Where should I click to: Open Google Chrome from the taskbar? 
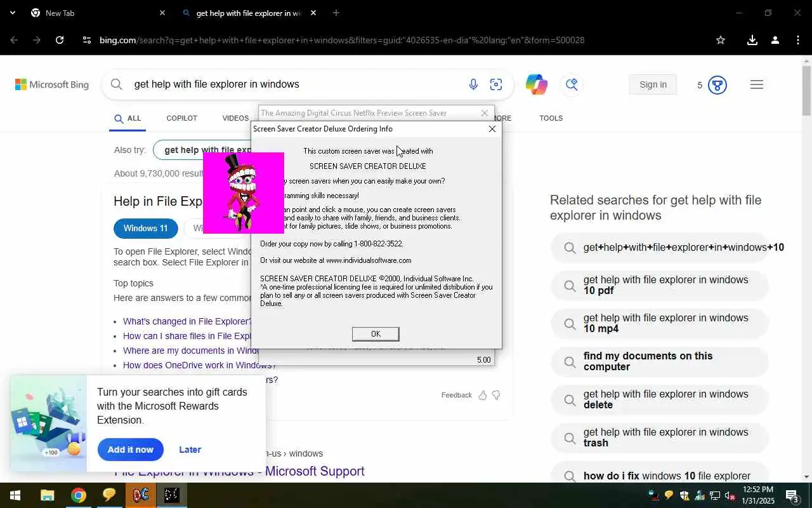click(79, 495)
